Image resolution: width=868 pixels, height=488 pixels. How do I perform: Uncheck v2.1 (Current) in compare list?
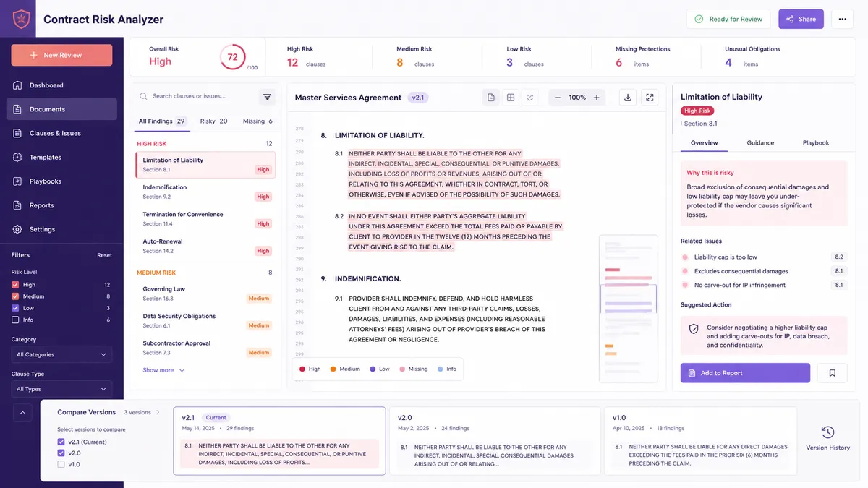coord(61,442)
